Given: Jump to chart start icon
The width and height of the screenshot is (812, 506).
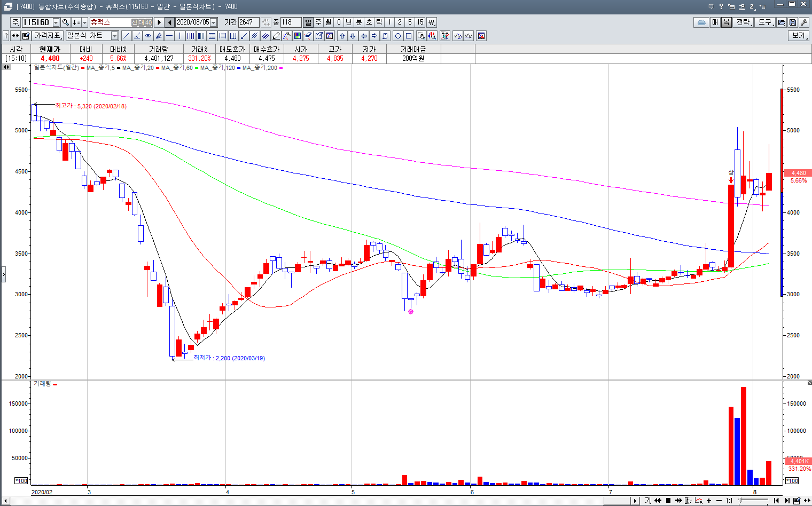Looking at the screenshot, I should coord(776,501).
